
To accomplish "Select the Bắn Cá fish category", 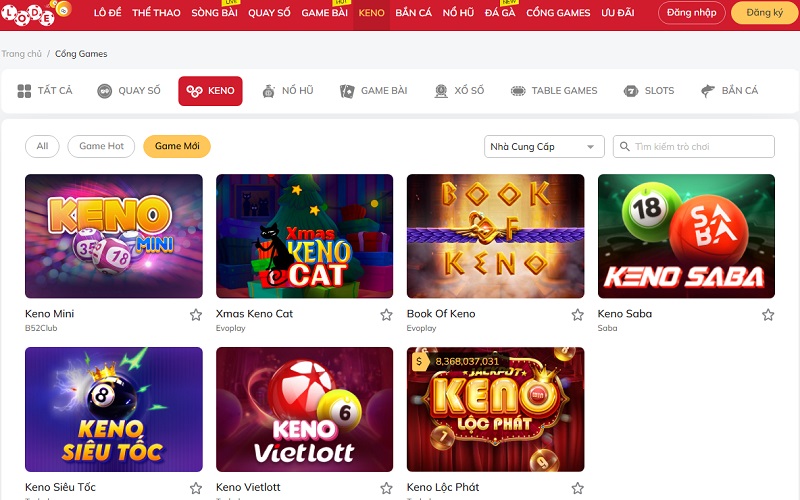I will pyautogui.click(x=730, y=91).
